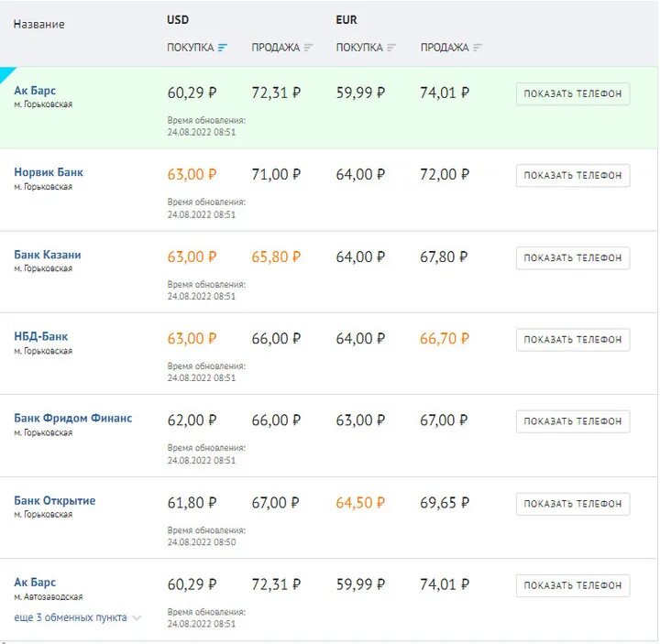The image size is (660, 644).
Task: Open Норвик Банк link
Action: tap(49, 172)
